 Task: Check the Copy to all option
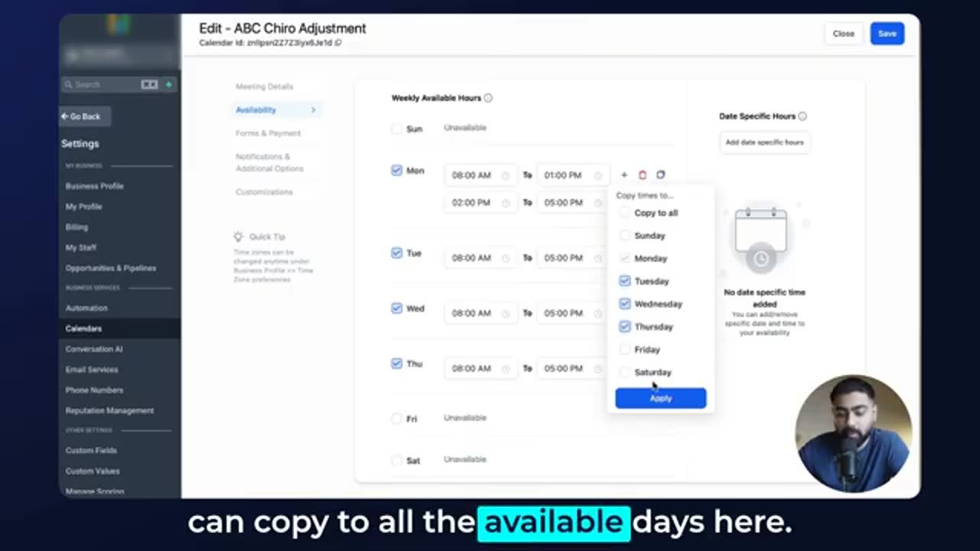click(625, 213)
